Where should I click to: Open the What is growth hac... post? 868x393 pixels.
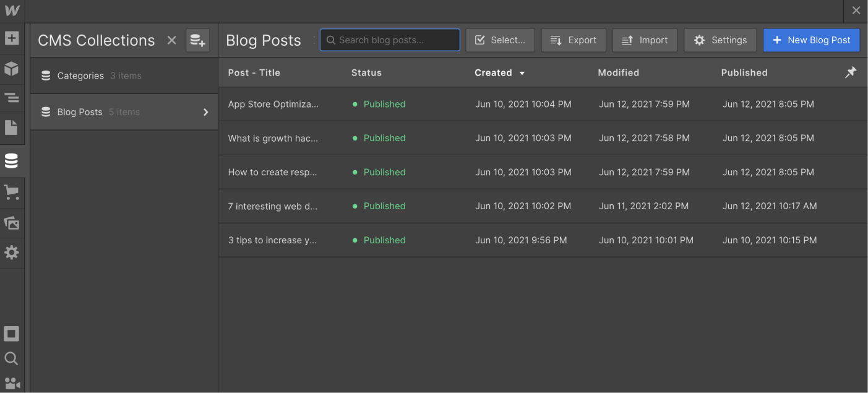click(x=273, y=138)
